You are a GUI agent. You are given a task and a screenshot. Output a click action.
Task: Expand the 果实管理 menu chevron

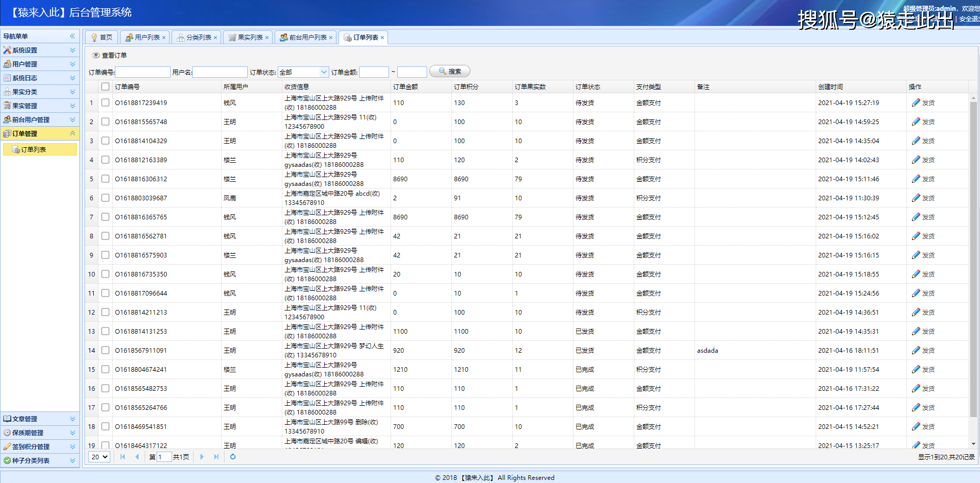click(x=73, y=106)
